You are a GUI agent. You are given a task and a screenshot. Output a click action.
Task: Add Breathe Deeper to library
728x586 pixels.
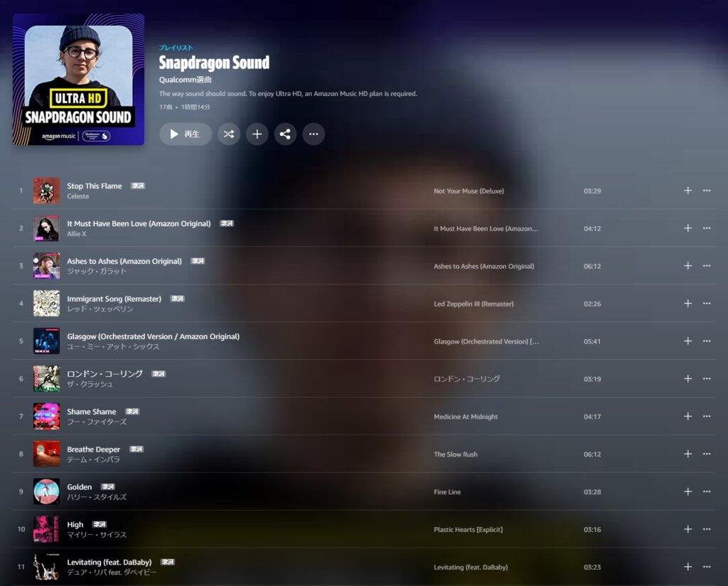tap(687, 454)
